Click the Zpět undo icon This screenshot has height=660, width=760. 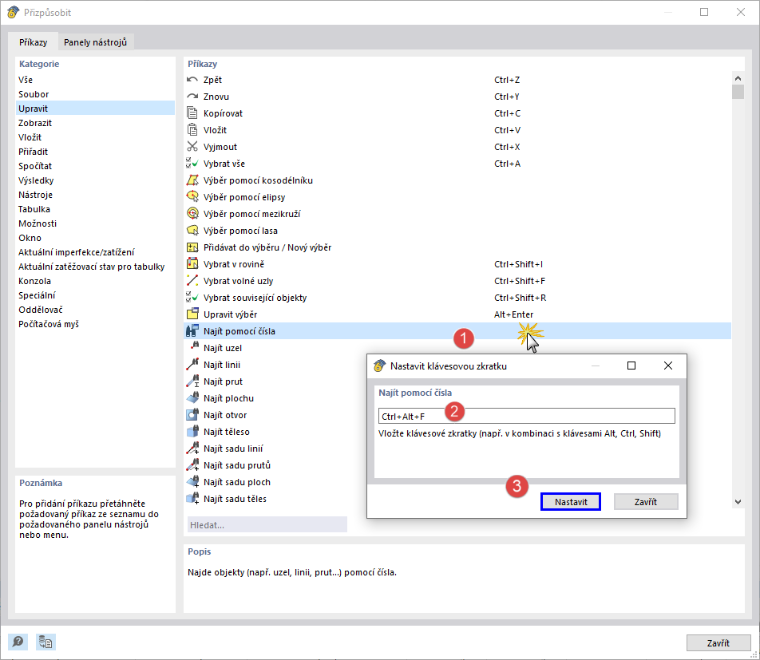coord(192,79)
